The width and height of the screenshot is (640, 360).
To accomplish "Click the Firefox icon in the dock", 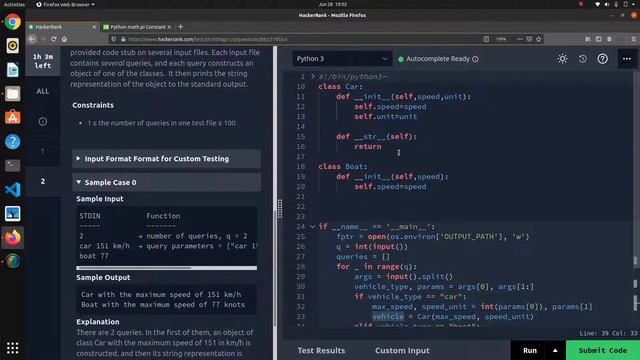I will pos(13,238).
